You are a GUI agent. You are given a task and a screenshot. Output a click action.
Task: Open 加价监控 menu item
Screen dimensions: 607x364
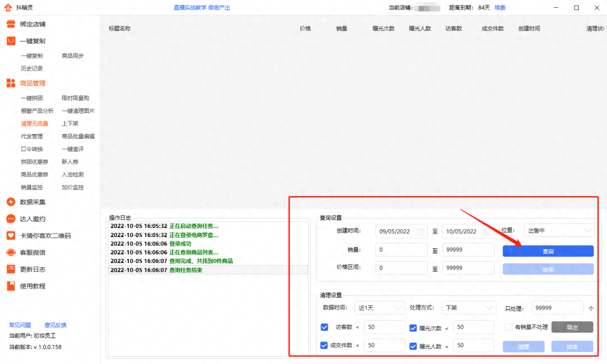73,187
